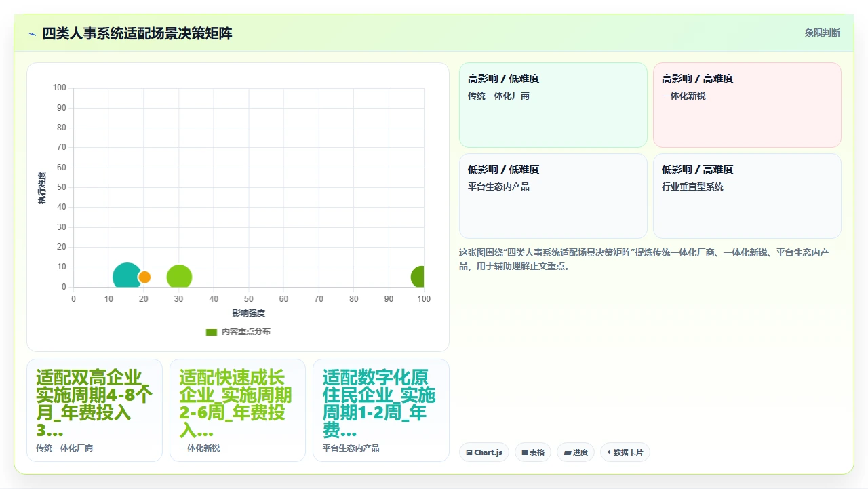Click the light green bubble near 30
This screenshot has height=489, width=868.
[179, 277]
